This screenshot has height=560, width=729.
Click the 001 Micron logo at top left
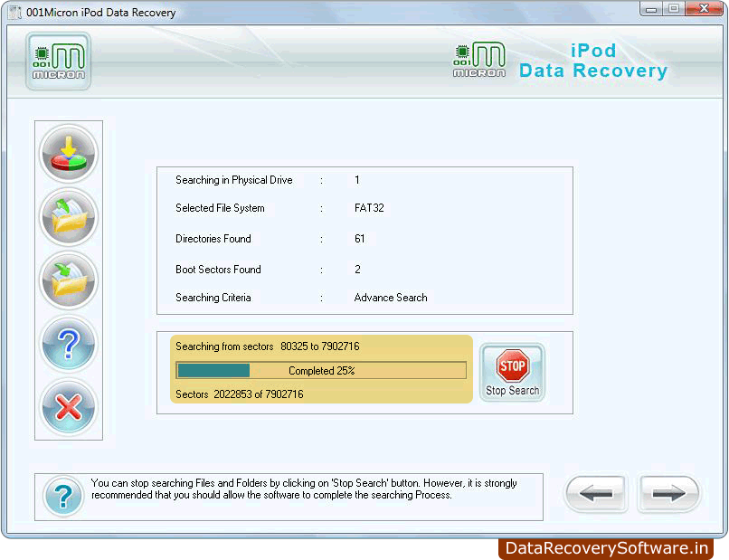click(59, 61)
